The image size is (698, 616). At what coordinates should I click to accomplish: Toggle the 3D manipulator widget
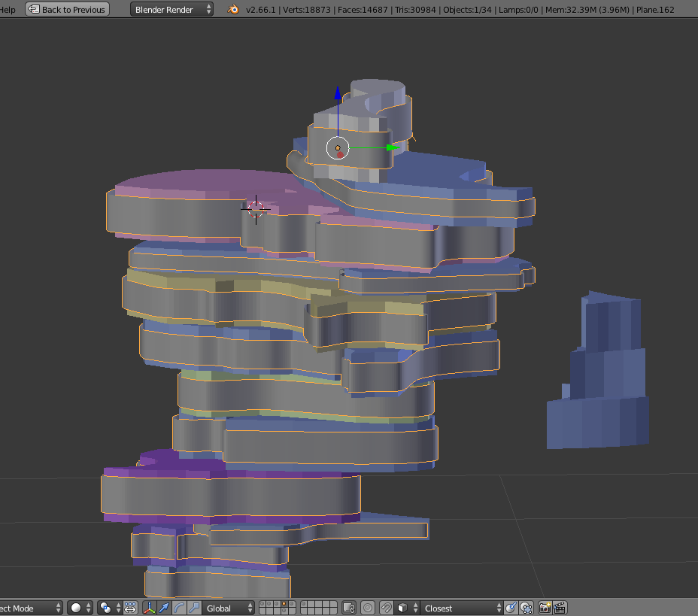click(150, 608)
